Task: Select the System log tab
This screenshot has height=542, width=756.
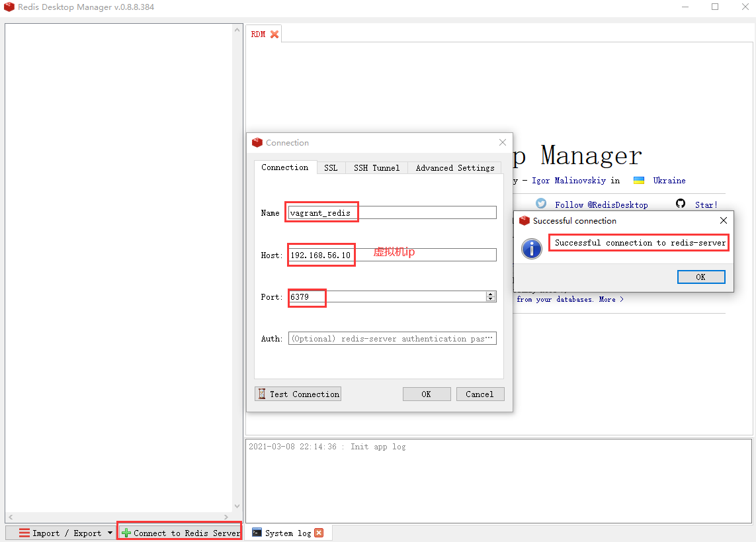Action: click(288, 533)
